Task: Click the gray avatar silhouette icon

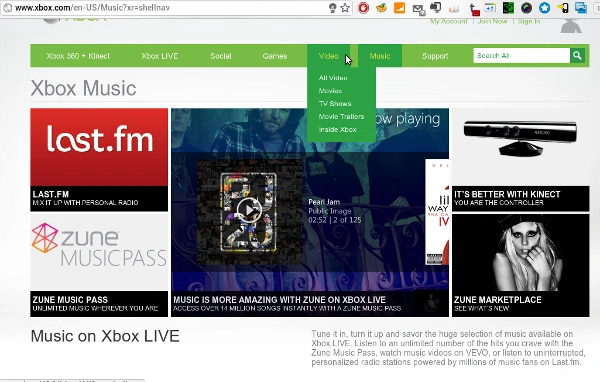Action: point(571,25)
